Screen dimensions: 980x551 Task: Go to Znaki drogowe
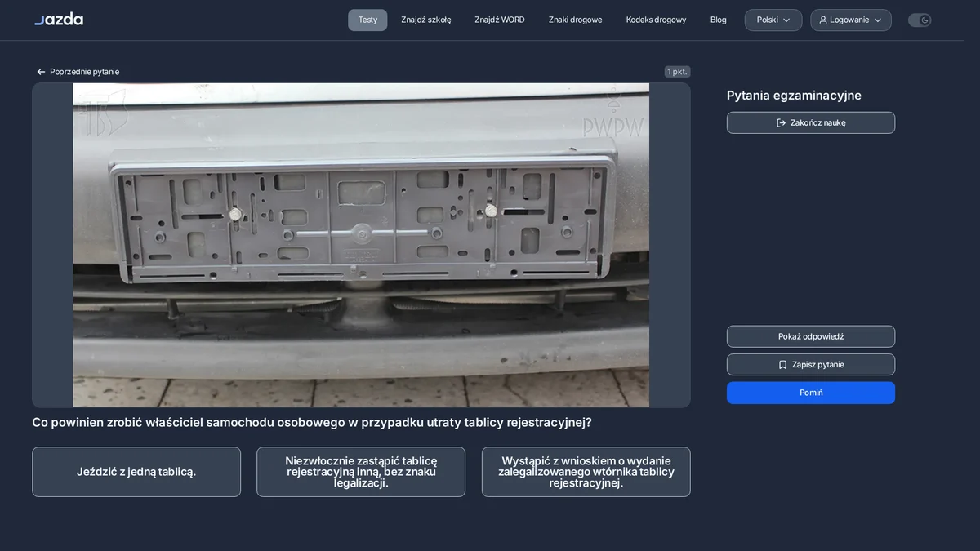click(576, 20)
